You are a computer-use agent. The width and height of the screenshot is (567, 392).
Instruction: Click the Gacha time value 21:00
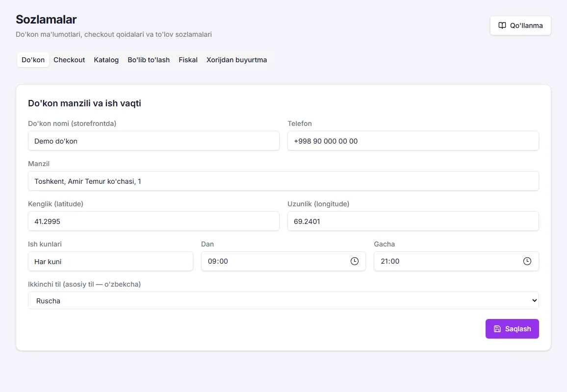point(390,261)
